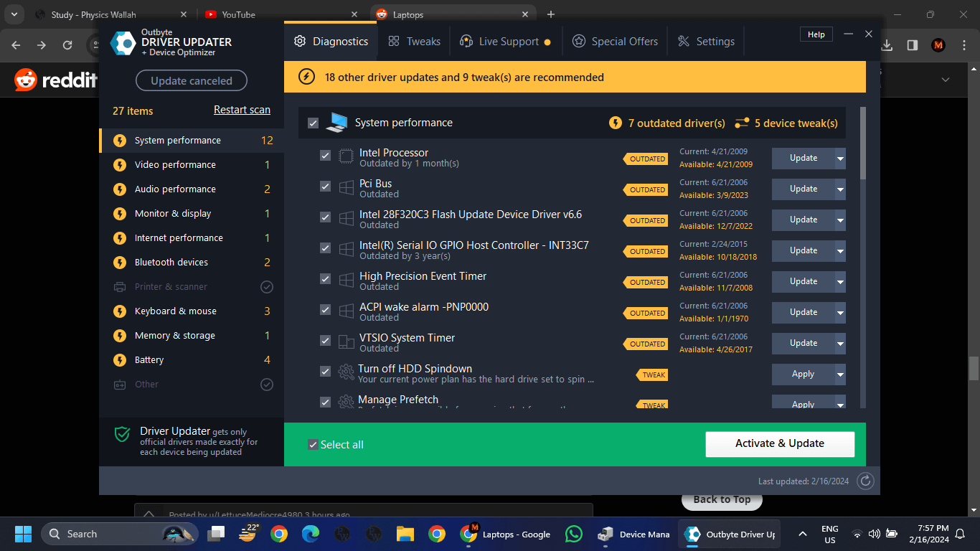Click the Other category icon in sidebar
This screenshot has height=551, width=980.
120,385
